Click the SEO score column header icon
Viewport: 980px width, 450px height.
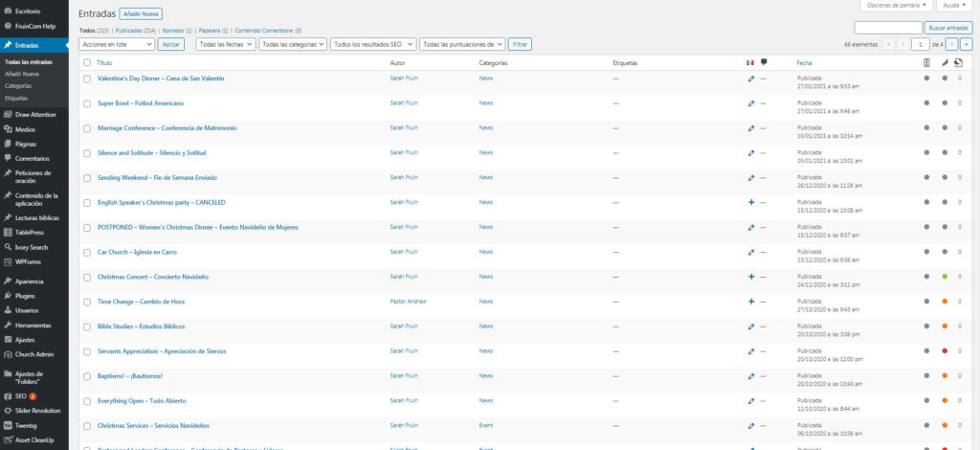(x=925, y=62)
